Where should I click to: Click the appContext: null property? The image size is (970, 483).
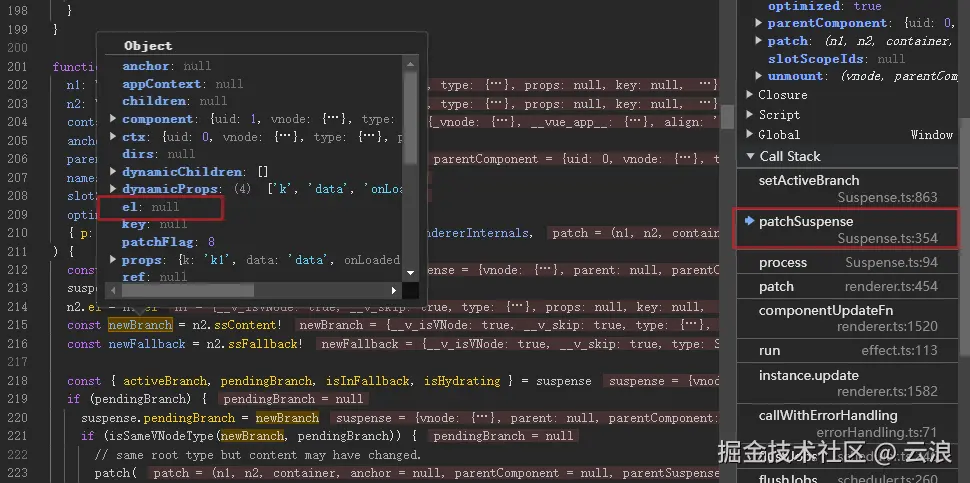tap(182, 83)
